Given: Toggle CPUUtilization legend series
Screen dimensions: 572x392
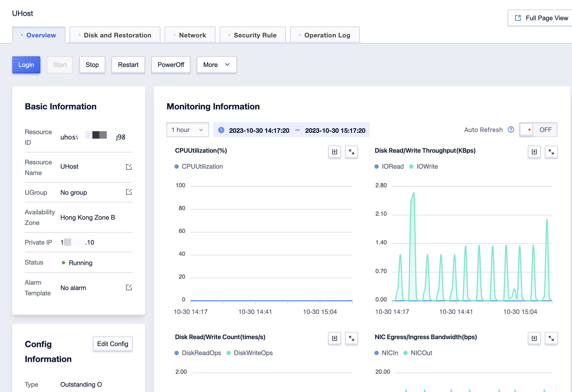Looking at the screenshot, I should coord(199,167).
